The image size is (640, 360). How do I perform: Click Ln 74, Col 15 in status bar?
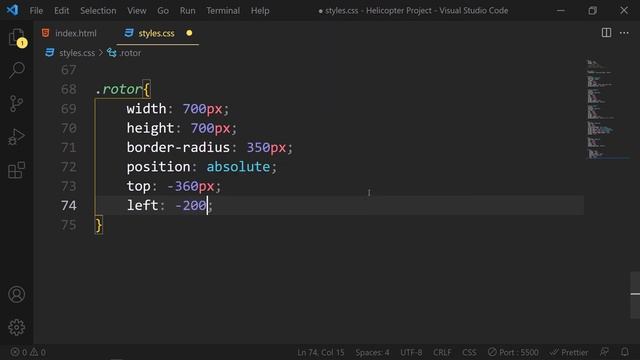(x=320, y=352)
